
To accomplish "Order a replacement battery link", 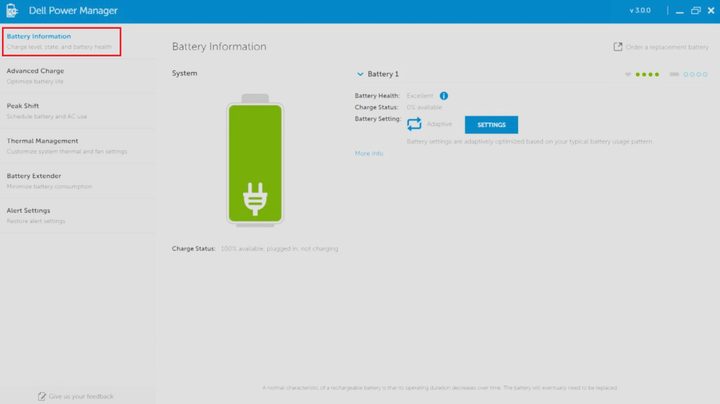I will coord(667,47).
